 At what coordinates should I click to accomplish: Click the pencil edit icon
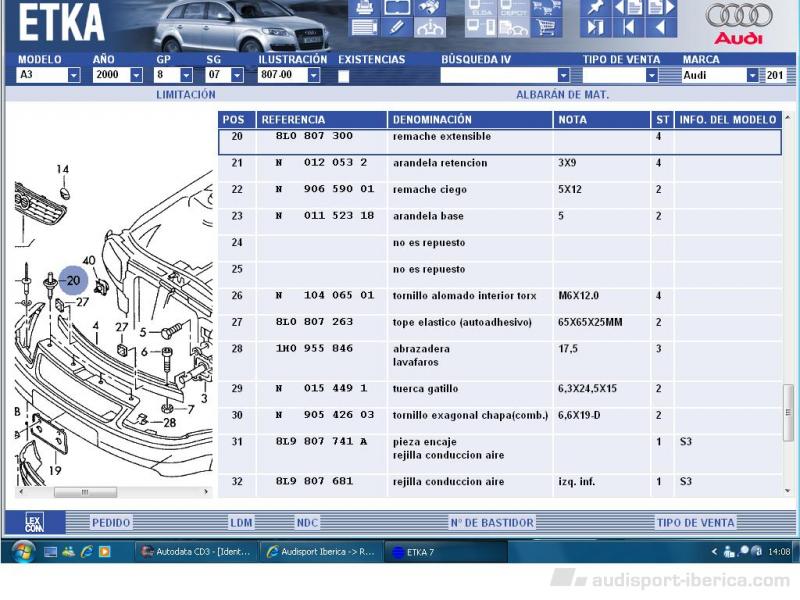click(397, 27)
